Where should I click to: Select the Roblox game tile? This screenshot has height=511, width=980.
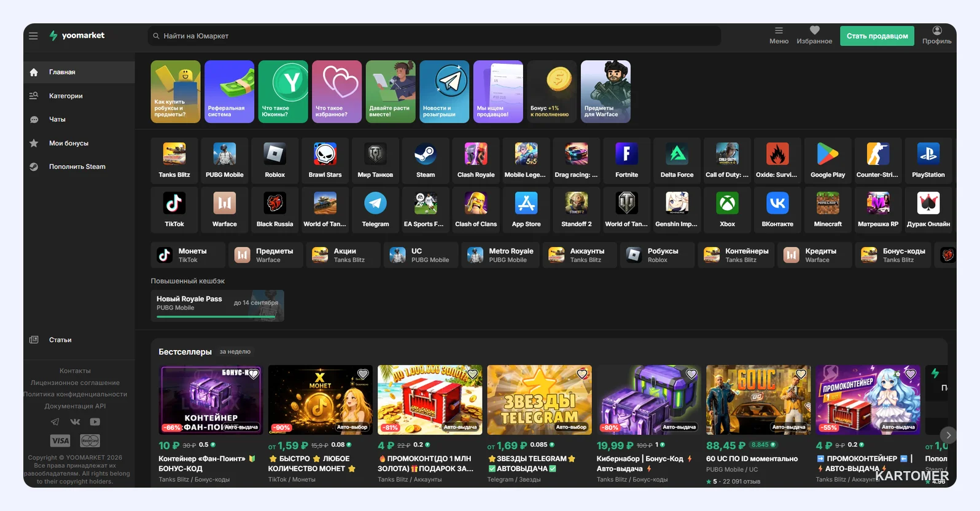[275, 160]
